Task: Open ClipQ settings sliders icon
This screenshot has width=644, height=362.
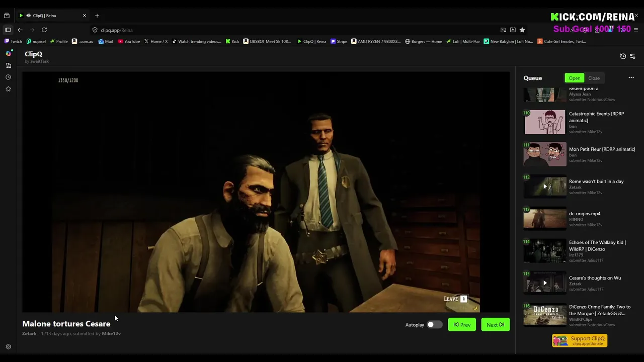Action: click(x=632, y=56)
